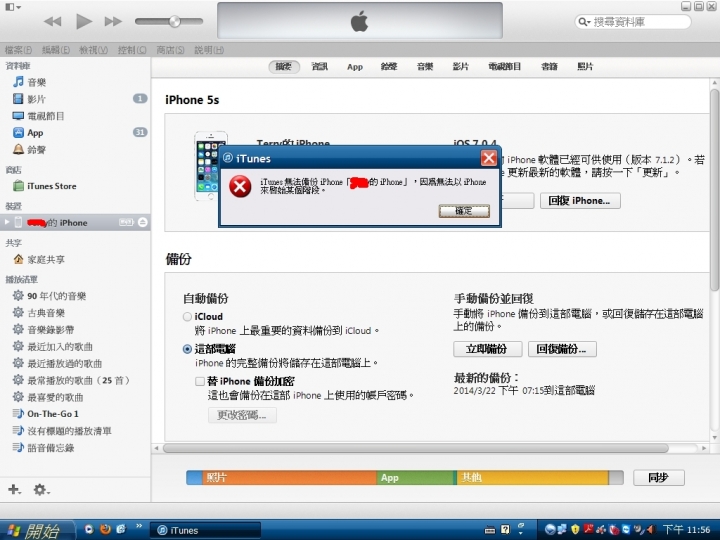This screenshot has width=720, height=540.
Task: Click the search library field
Action: tap(633, 22)
